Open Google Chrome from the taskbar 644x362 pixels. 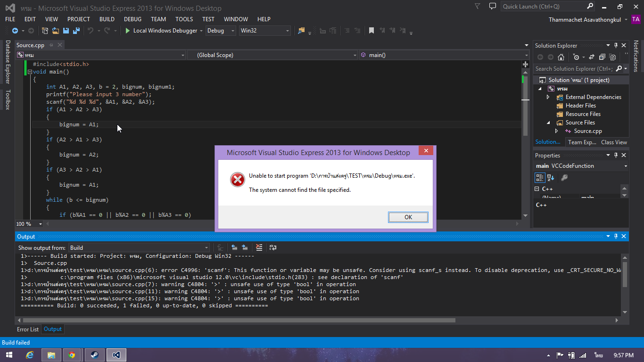pos(71,355)
